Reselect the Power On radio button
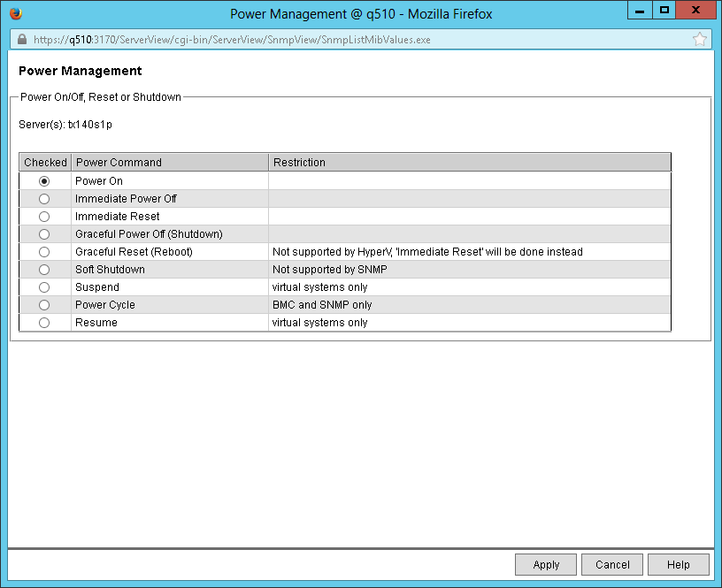The image size is (722, 588). point(44,180)
